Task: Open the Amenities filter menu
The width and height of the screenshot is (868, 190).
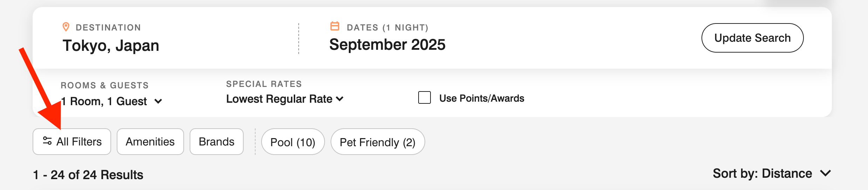Action: [150, 142]
